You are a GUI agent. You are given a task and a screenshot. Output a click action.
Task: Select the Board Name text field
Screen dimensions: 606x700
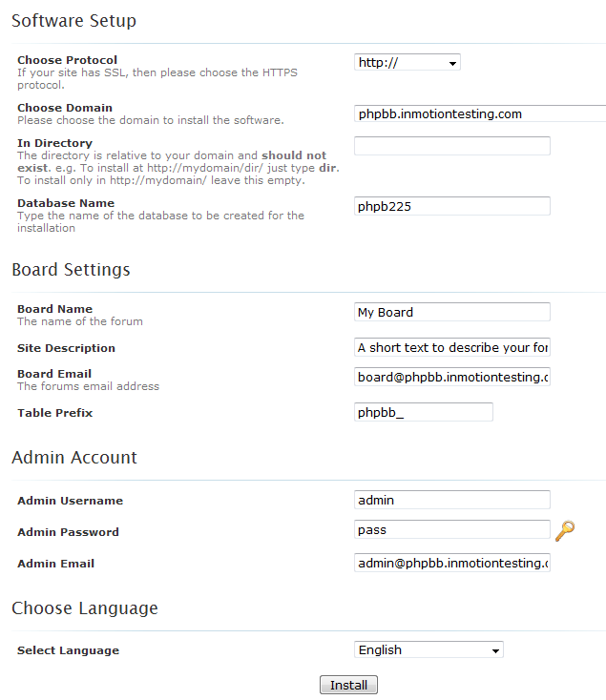[452, 312]
